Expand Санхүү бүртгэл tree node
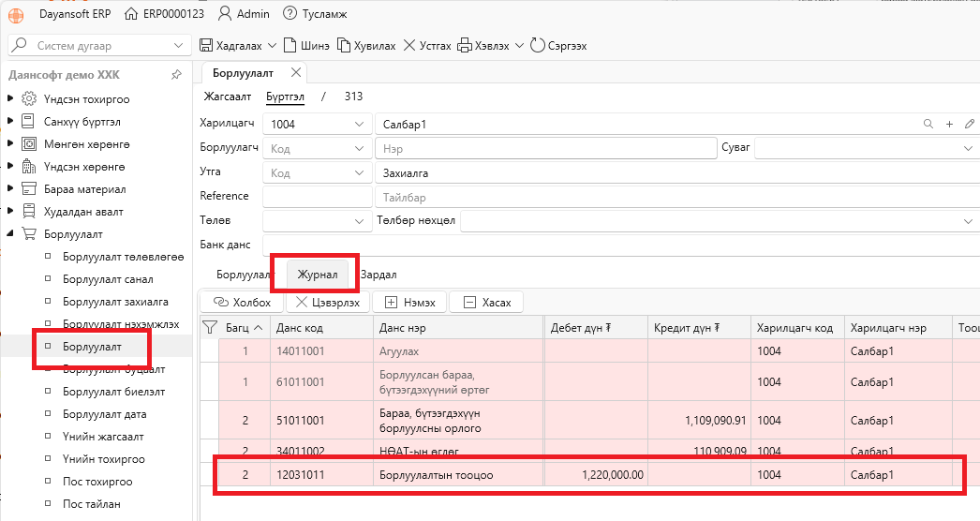The width and height of the screenshot is (980, 521). (x=10, y=121)
